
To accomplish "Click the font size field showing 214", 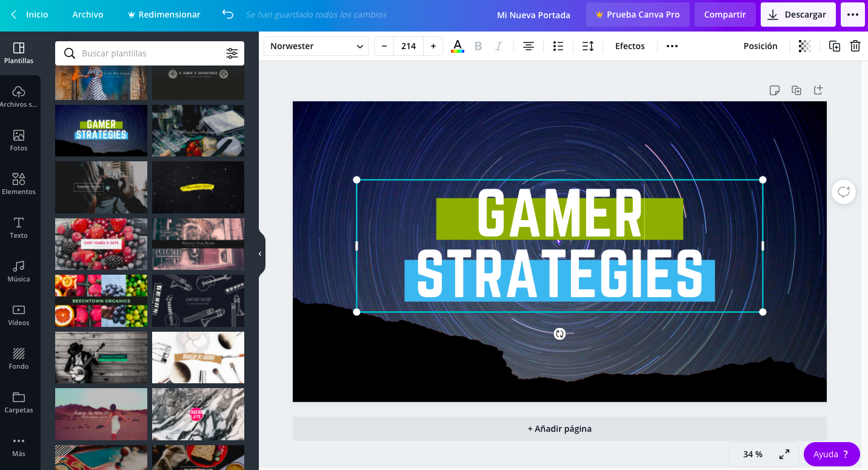I will coord(409,46).
